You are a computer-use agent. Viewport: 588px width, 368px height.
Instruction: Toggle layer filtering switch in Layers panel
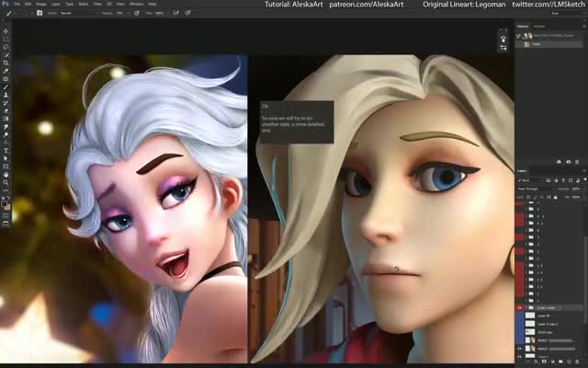tap(584, 180)
